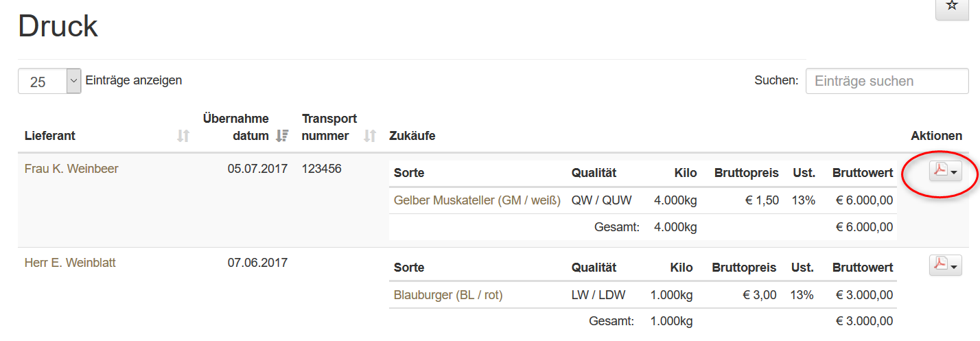The width and height of the screenshot is (980, 341).
Task: Open supplier Frau K. Weinbeer
Action: 71,169
